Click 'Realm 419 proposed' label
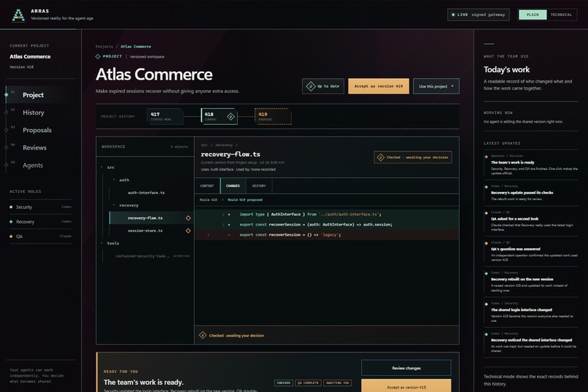Viewport: 588px width, 392px height. pyautogui.click(x=245, y=200)
